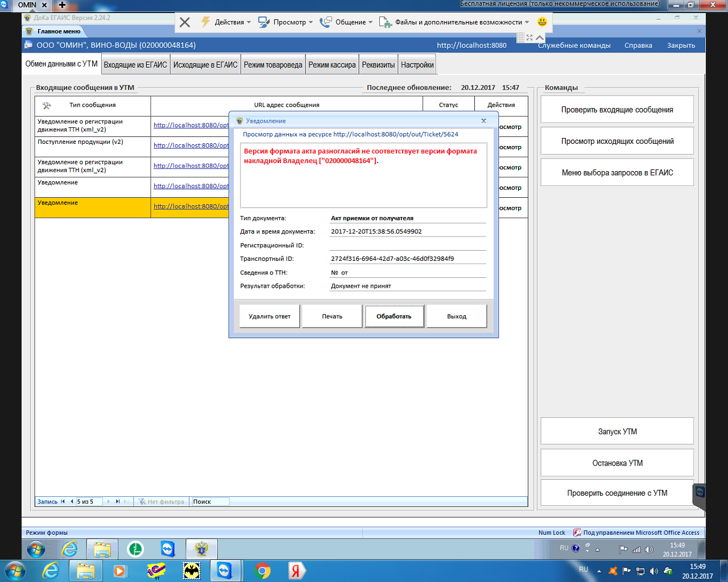Open the first localhost URL link in the table
728x582 pixels.
click(x=191, y=125)
